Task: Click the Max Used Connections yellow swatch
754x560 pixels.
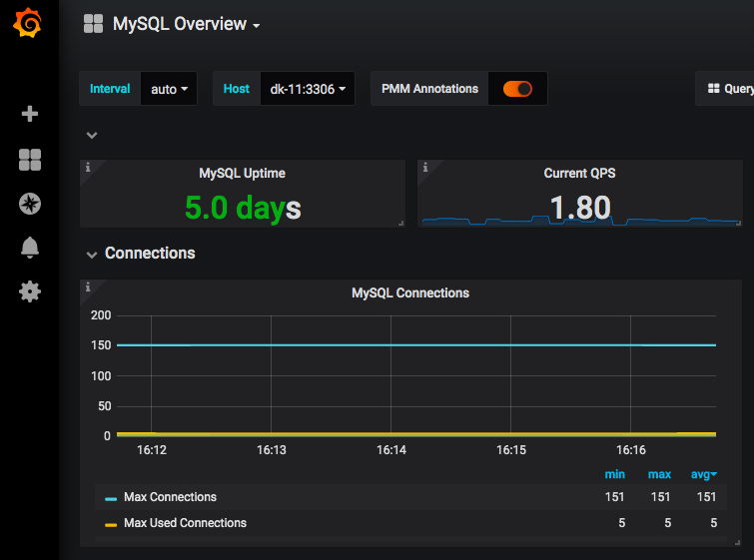Action: (111, 525)
